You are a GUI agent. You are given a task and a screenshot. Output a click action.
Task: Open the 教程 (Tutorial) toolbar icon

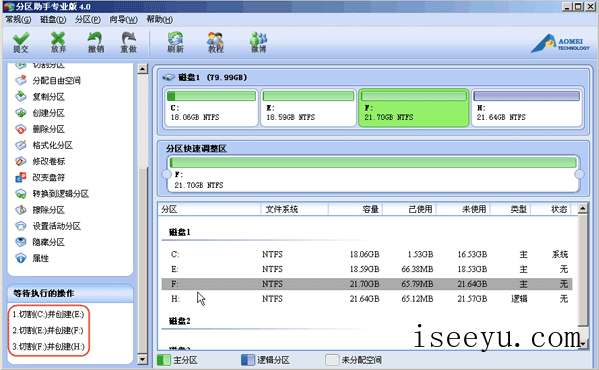point(215,42)
